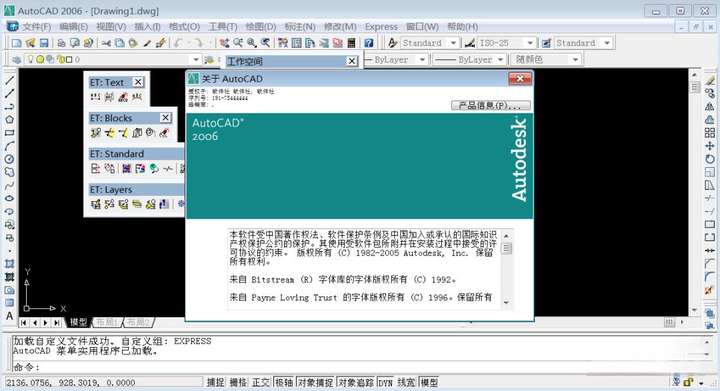Open the 格式(O) menu
720x391 pixels.
tap(184, 27)
